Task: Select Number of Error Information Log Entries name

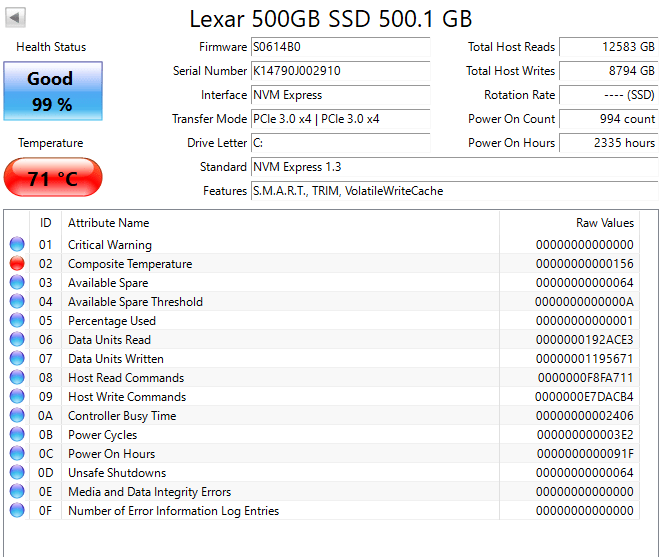Action: click(x=174, y=511)
